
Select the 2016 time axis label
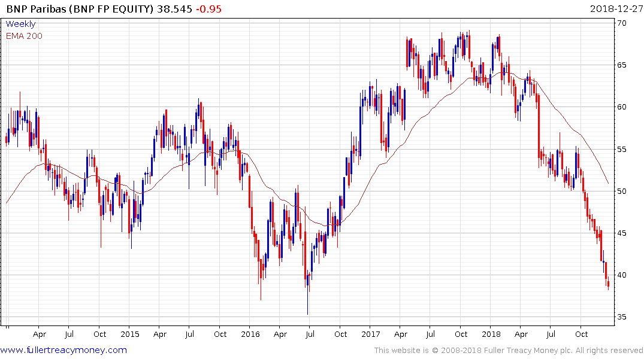pos(250,334)
